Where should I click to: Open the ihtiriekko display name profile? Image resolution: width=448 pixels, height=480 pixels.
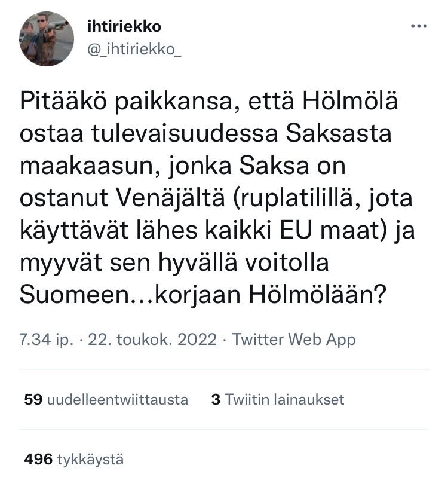pyautogui.click(x=124, y=26)
